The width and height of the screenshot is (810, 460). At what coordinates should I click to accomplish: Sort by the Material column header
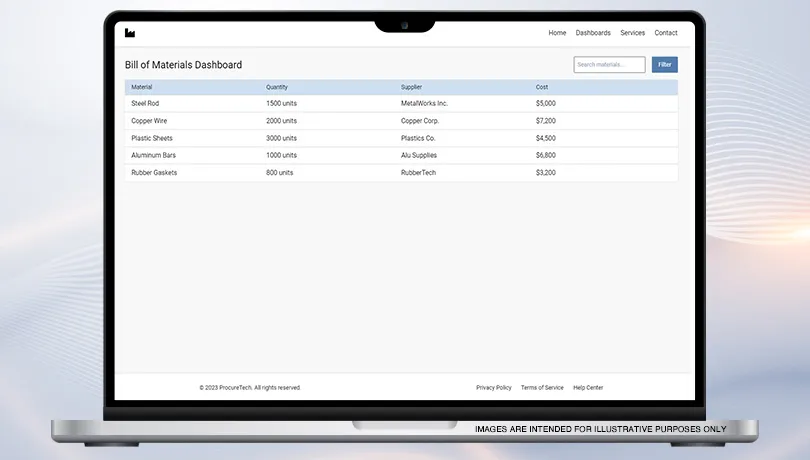coord(142,87)
